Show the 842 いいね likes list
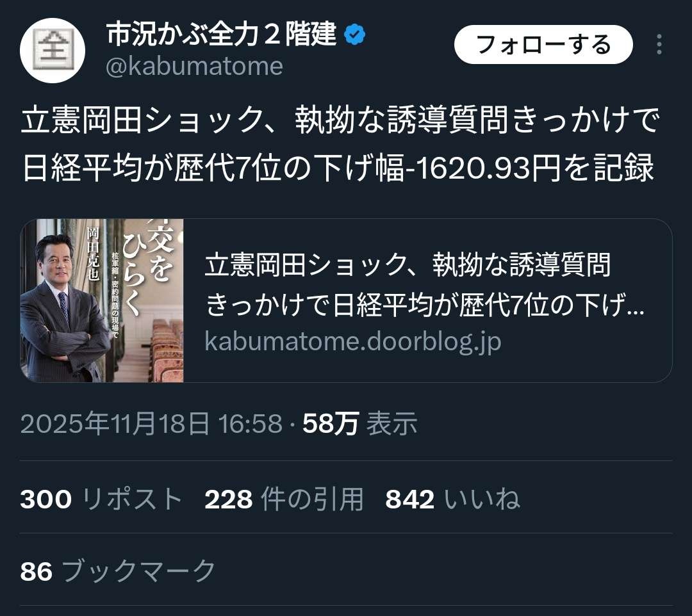Screen dimensions: 692x616 pos(453,499)
